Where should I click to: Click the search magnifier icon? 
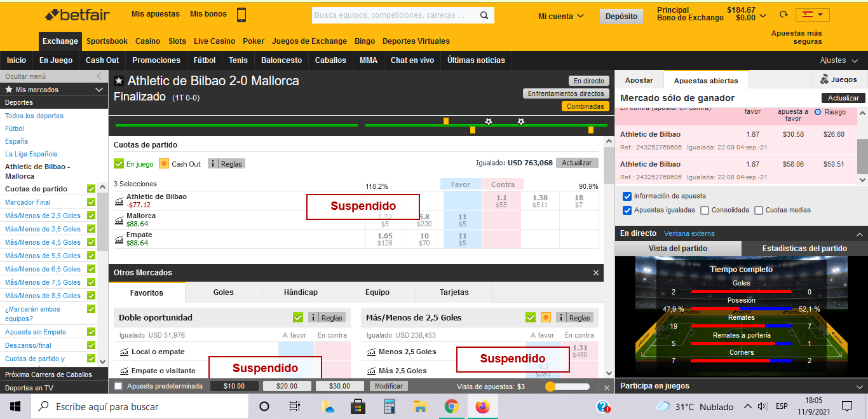point(484,15)
